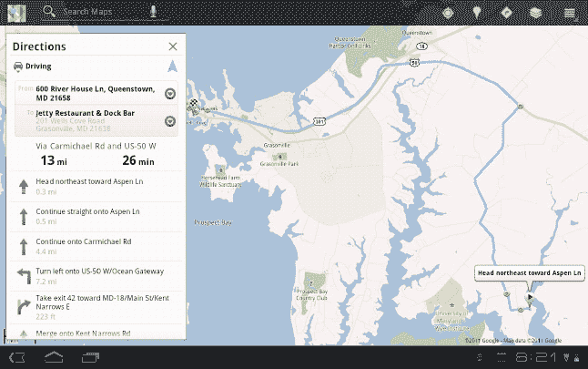Tap the map callout Head northeast toward Aspen Ln
The width and height of the screenshot is (588, 369).
529,273
